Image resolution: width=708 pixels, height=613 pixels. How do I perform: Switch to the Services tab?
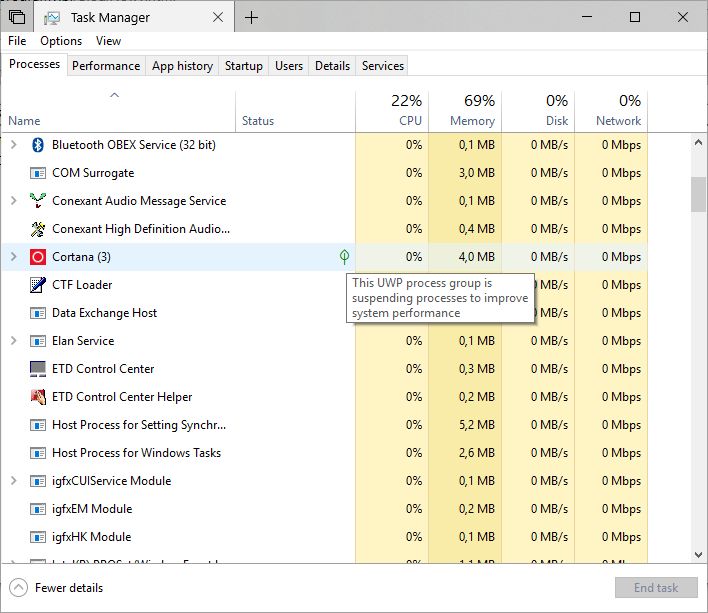click(383, 66)
